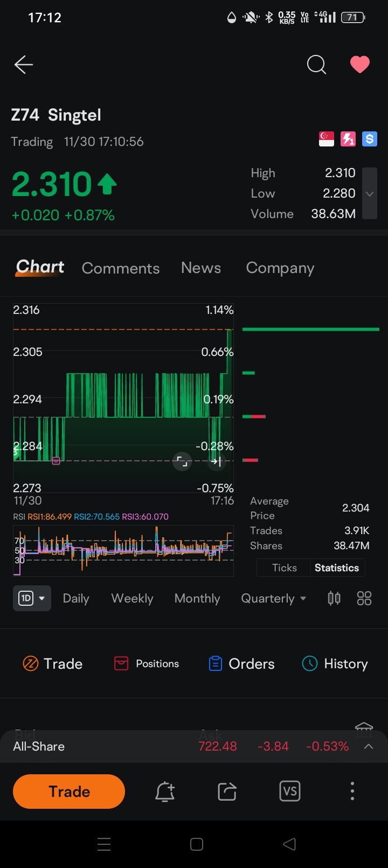Tap the Android recent apps button

click(104, 844)
